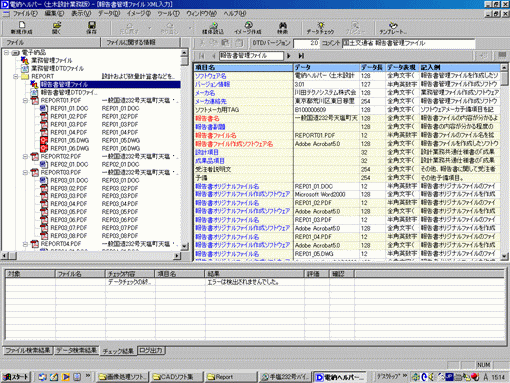Open the 編集 menu

coord(54,14)
